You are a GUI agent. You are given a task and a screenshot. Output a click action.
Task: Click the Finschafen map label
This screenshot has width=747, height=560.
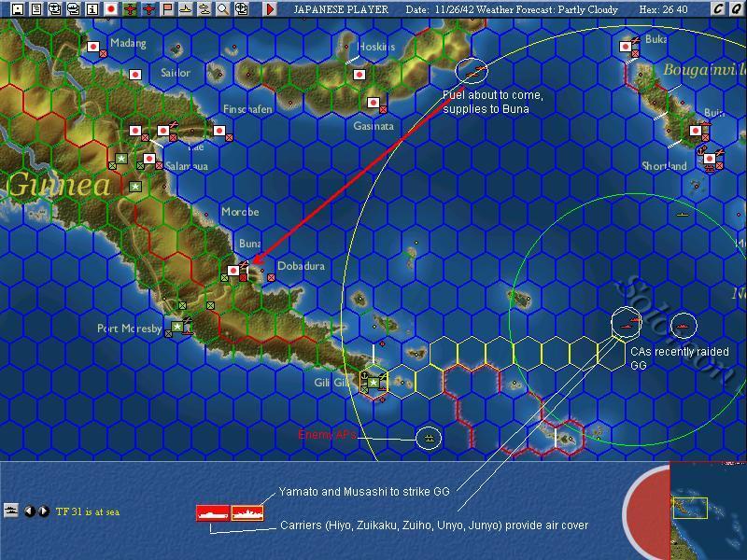click(x=247, y=109)
